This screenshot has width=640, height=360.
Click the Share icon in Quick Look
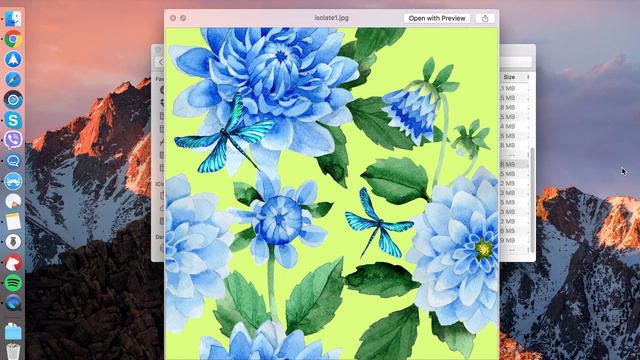(x=485, y=18)
